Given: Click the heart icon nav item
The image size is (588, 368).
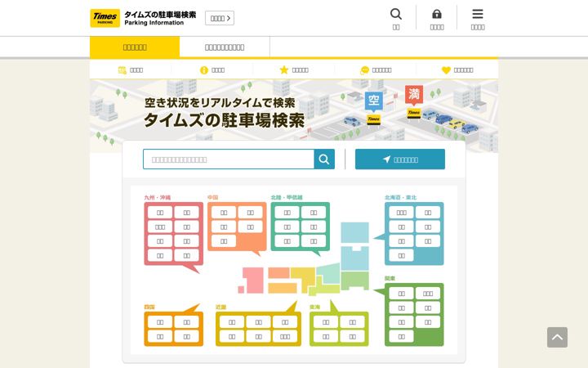Looking at the screenshot, I should pyautogui.click(x=457, y=70).
